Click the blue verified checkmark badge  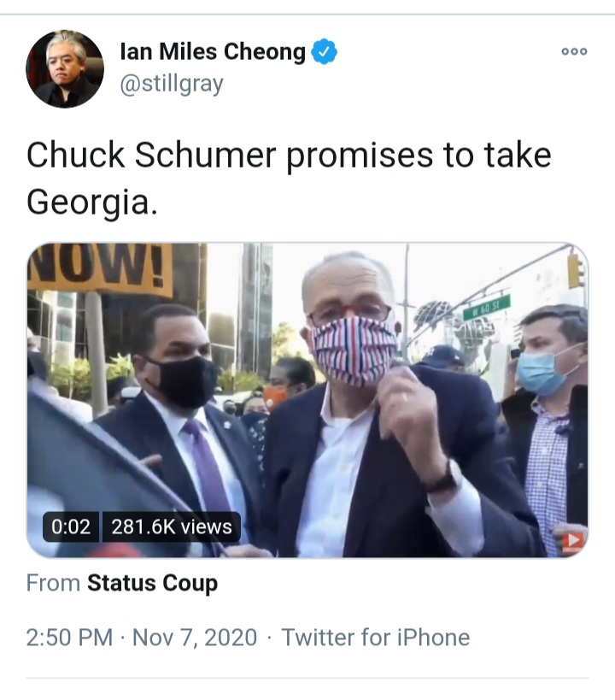coord(324,52)
